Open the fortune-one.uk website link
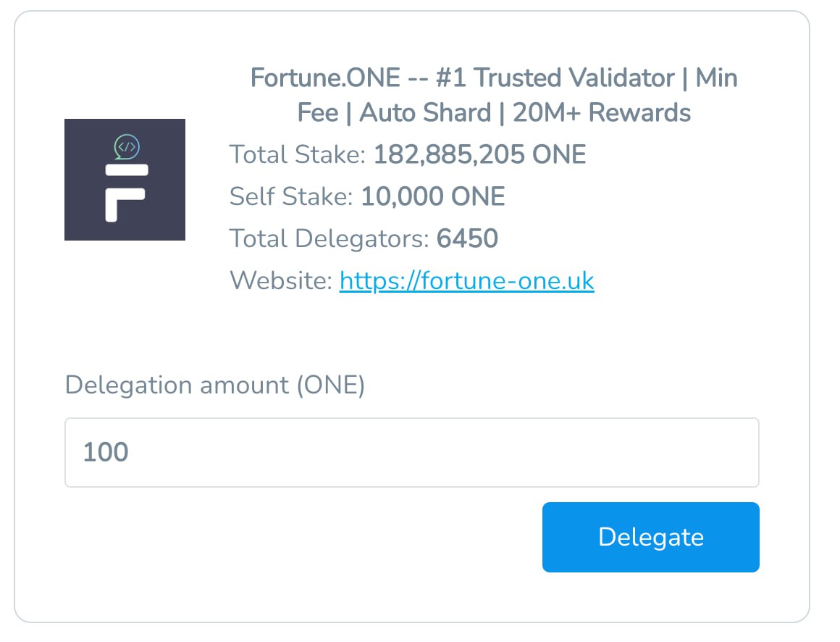 coord(466,281)
